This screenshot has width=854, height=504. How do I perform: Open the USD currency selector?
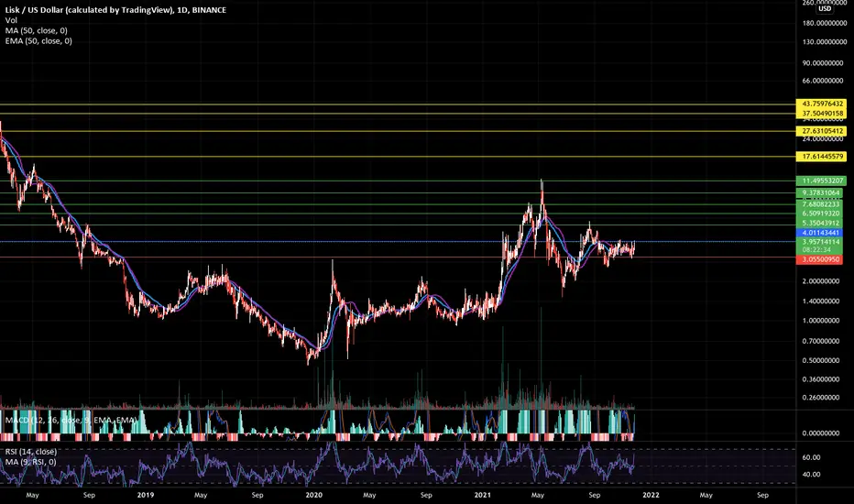825,9
